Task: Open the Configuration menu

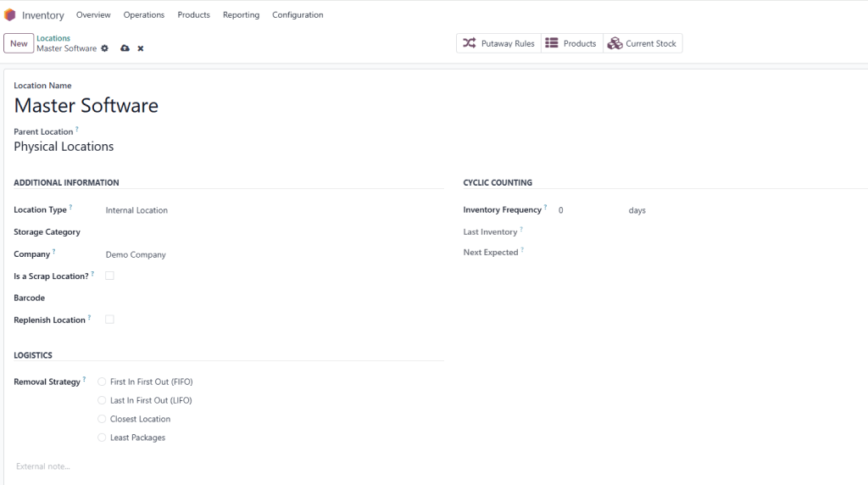Action: click(298, 15)
